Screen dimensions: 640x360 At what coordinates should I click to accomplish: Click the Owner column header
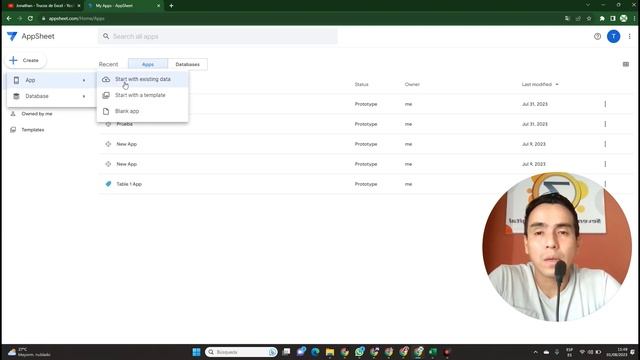click(x=412, y=84)
